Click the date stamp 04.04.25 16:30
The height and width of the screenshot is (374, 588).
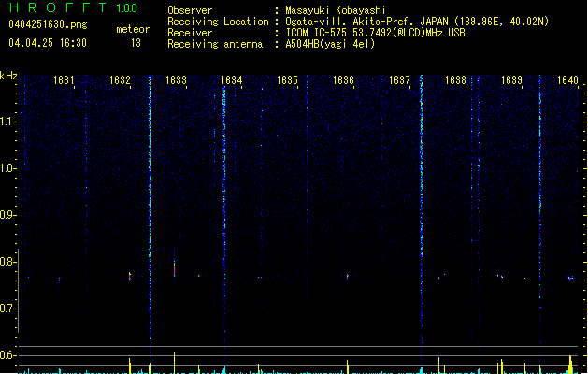coord(48,43)
